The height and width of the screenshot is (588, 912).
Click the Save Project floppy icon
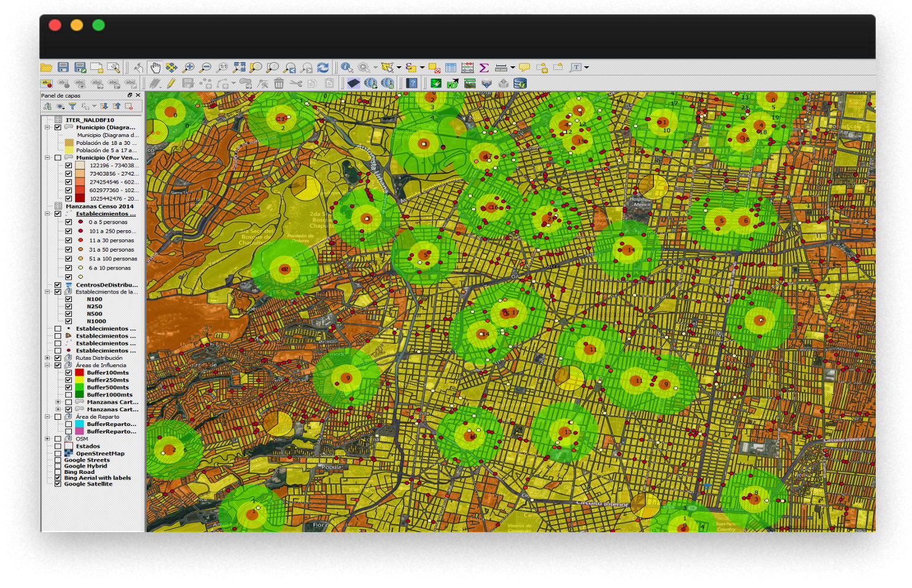tap(63, 68)
